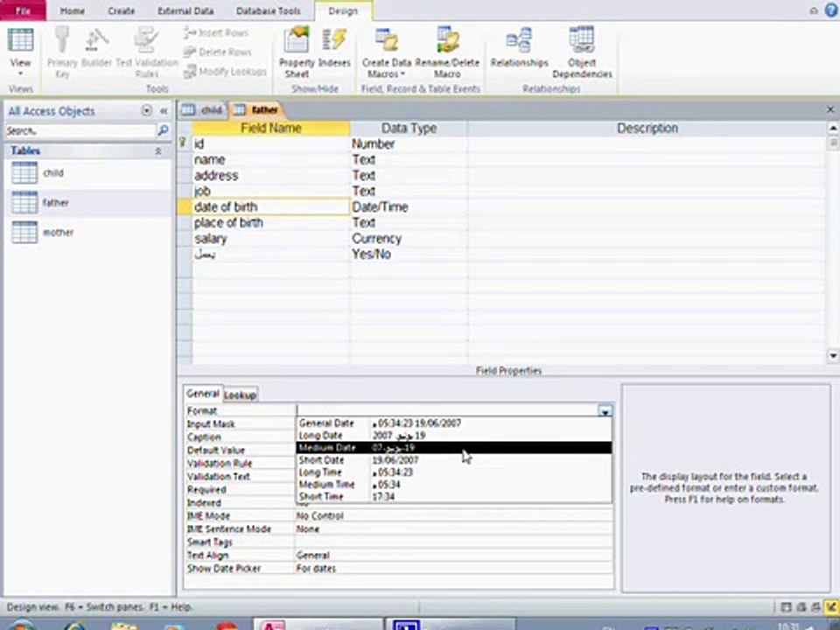The image size is (840, 630).
Task: Close the father table tab with X
Action: 830,109
